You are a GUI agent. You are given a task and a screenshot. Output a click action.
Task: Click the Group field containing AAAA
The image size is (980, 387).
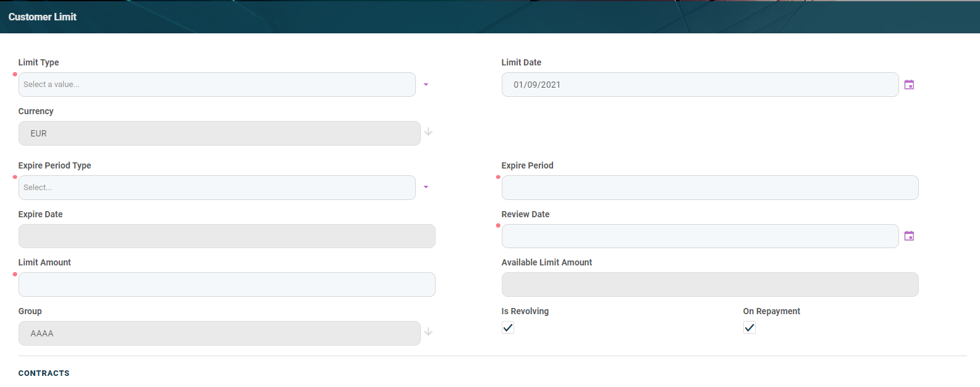(219, 333)
